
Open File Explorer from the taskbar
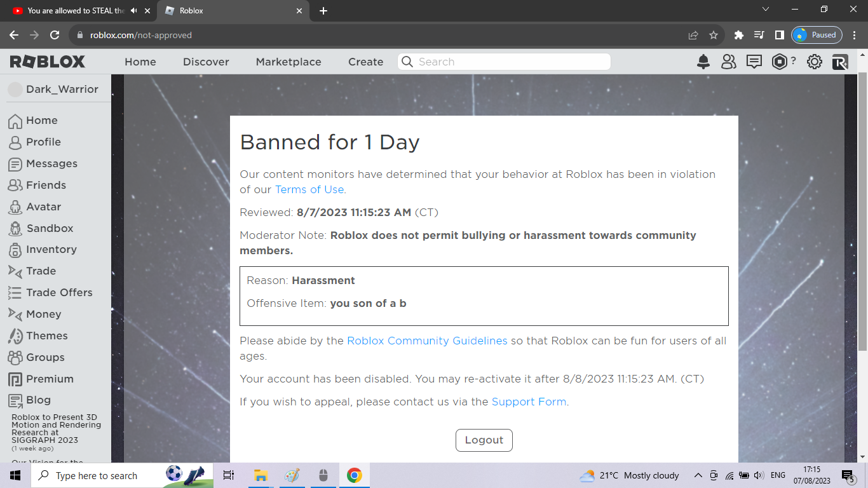(260, 475)
